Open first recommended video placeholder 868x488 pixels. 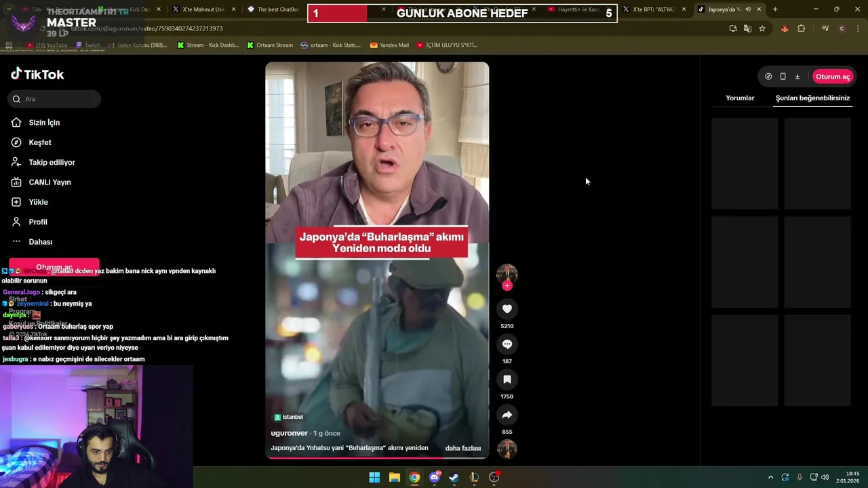[x=745, y=163]
